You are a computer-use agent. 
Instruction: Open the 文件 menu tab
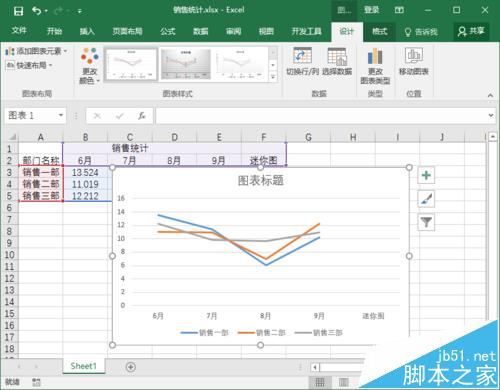[x=19, y=31]
